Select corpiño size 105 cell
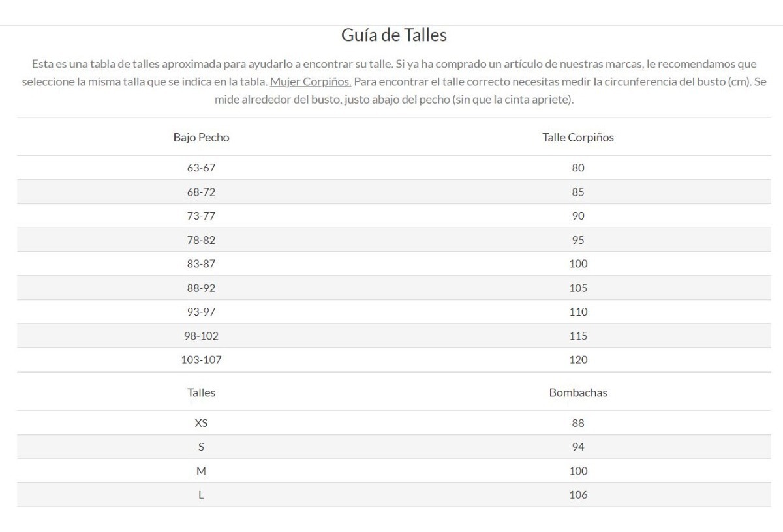The width and height of the screenshot is (783, 532). pyautogui.click(x=578, y=288)
